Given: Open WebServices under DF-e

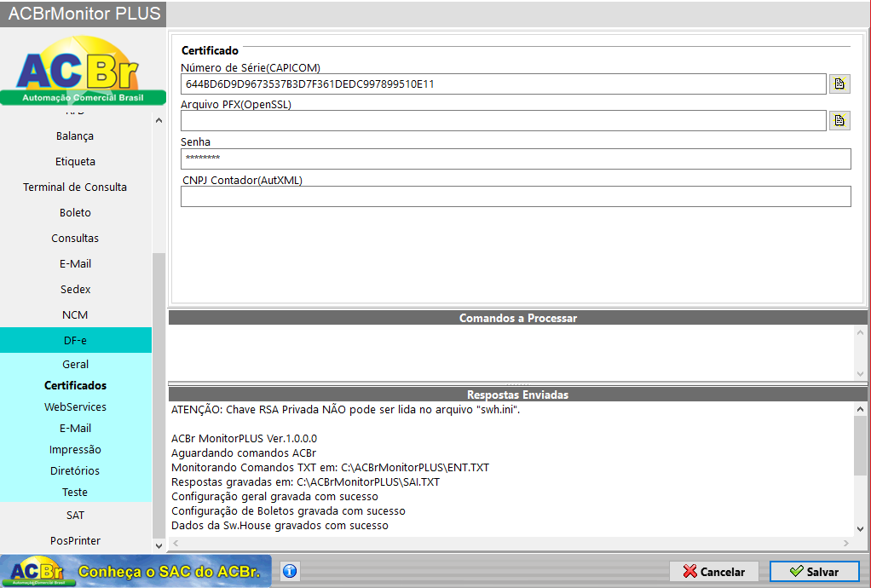Looking at the screenshot, I should pos(75,407).
